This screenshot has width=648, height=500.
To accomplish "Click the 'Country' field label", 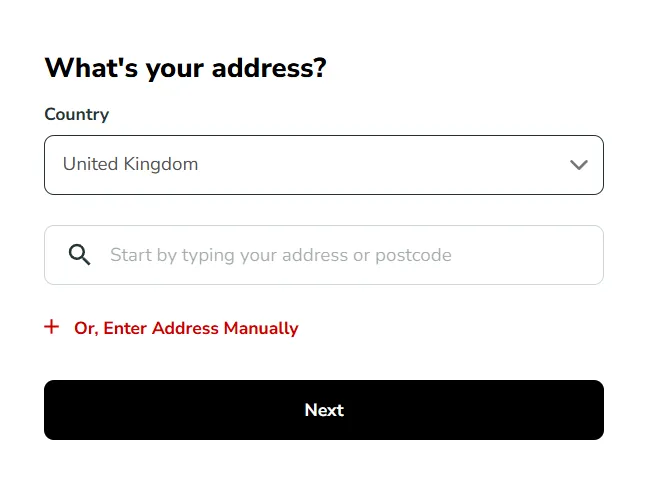I will 77,114.
